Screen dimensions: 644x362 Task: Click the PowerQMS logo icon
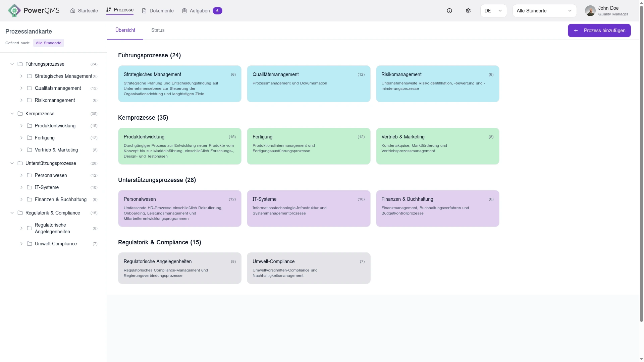coord(14,11)
